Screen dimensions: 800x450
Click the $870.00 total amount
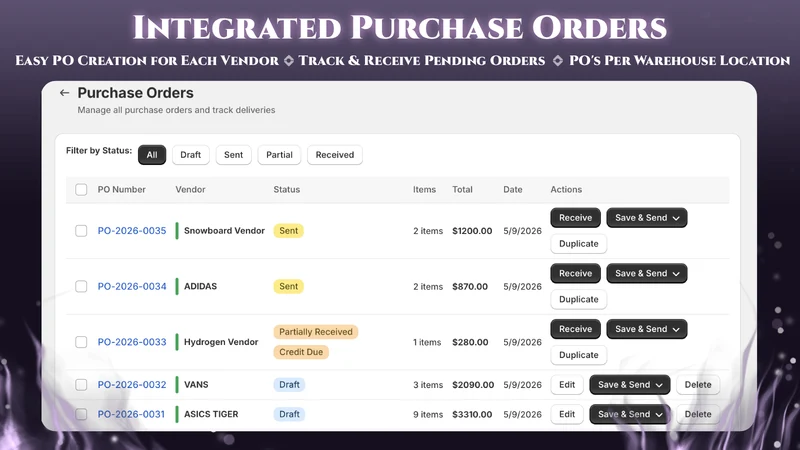[470, 287]
